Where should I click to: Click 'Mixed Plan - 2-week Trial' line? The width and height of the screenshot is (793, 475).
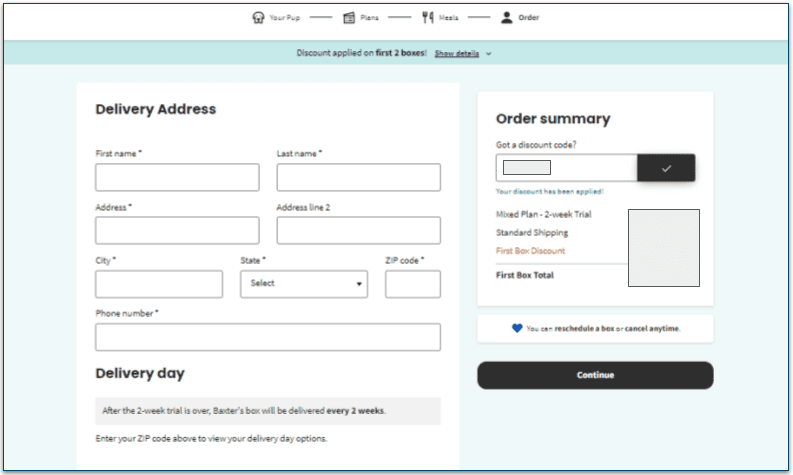pyautogui.click(x=544, y=214)
